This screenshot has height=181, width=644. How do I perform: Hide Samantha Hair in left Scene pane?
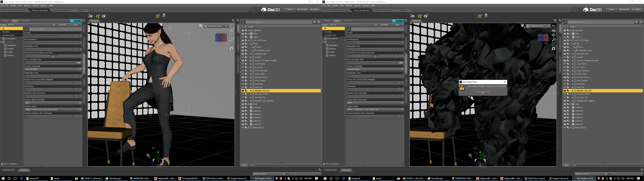pos(243,54)
